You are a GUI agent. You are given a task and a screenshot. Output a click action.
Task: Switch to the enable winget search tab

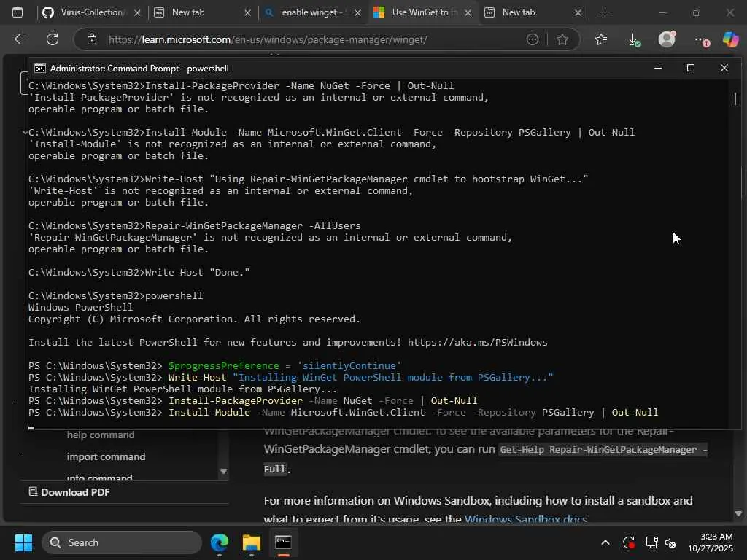click(x=312, y=12)
